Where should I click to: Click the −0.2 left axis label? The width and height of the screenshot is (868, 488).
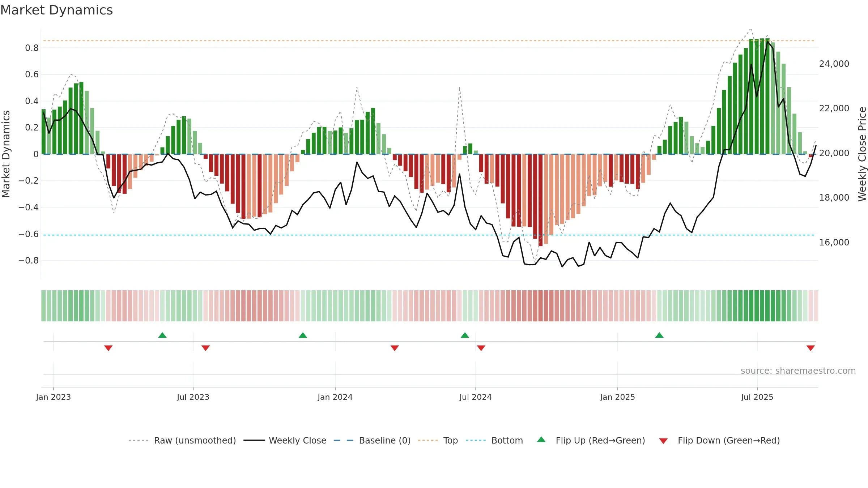pyautogui.click(x=29, y=181)
